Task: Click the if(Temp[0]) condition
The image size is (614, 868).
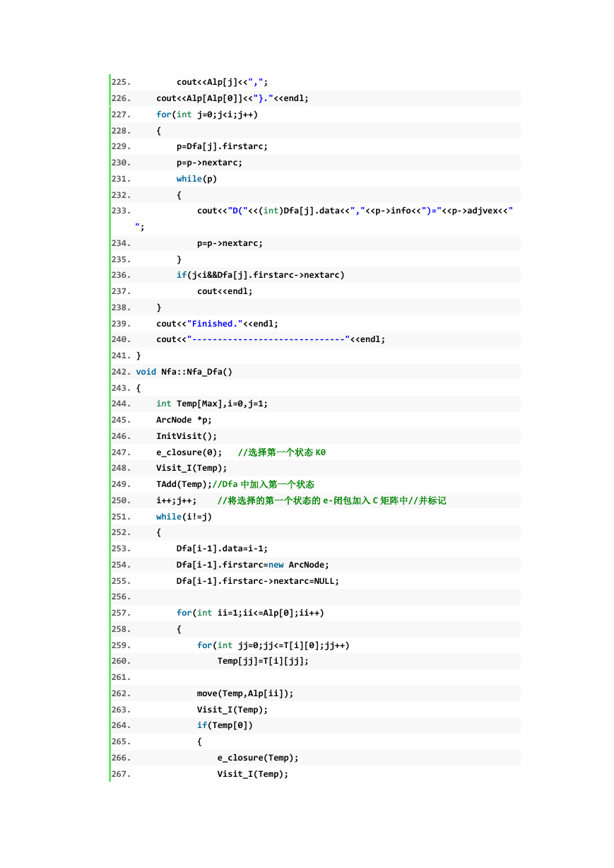Action: tap(225, 725)
